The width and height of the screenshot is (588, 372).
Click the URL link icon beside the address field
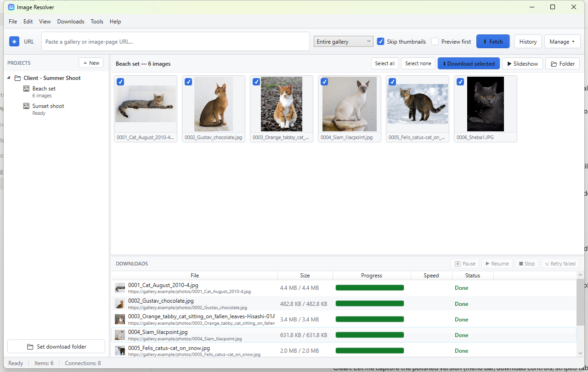tap(14, 41)
